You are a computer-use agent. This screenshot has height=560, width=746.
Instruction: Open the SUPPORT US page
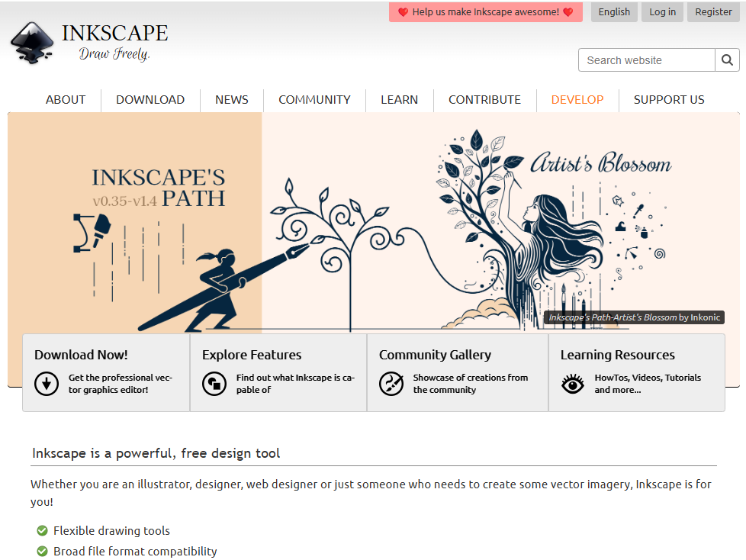669,100
